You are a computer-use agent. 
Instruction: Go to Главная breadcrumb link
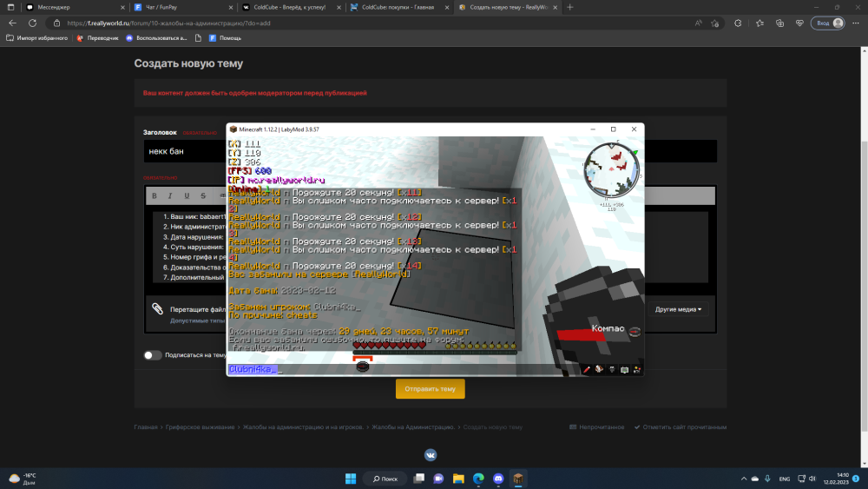pyautogui.click(x=146, y=427)
